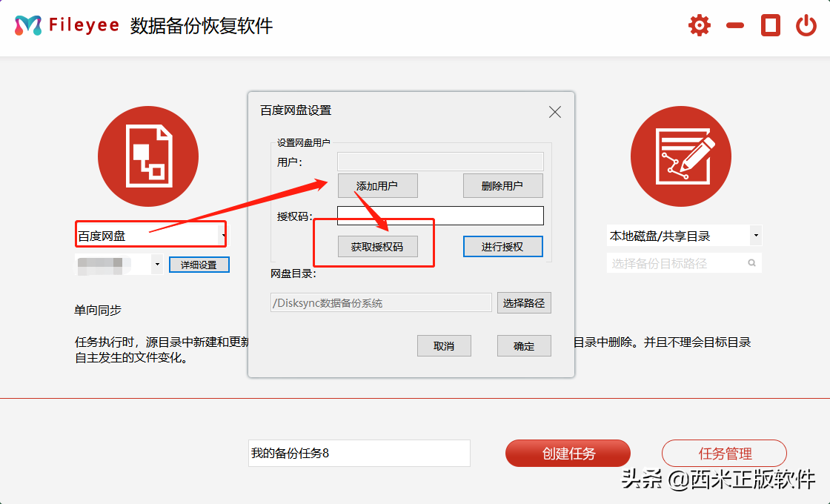The height and width of the screenshot is (504, 830).
Task: Minimize the Fileyee window
Action: click(x=734, y=25)
